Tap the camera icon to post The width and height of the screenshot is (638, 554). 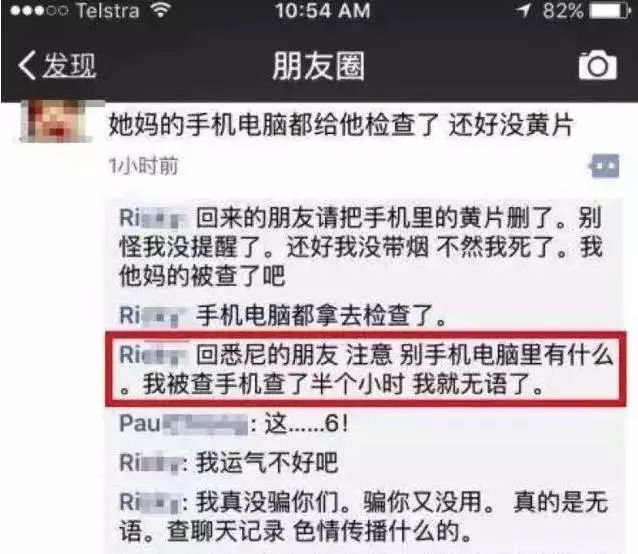point(597,65)
